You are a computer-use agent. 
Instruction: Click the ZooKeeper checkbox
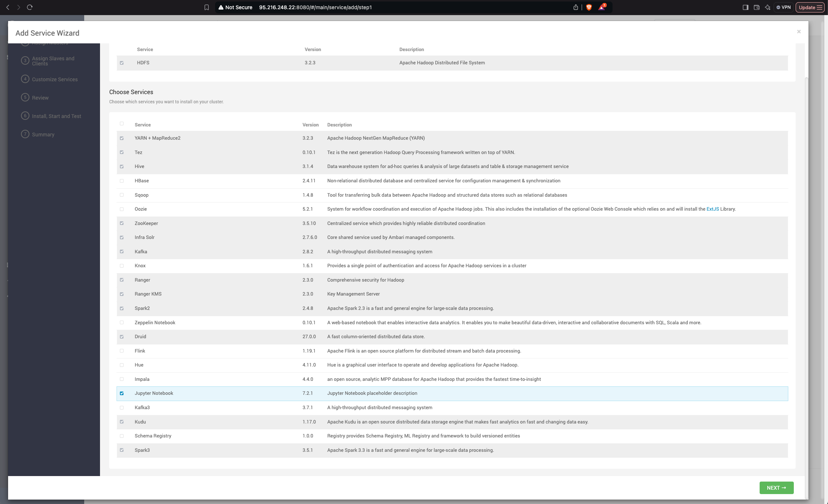(122, 223)
